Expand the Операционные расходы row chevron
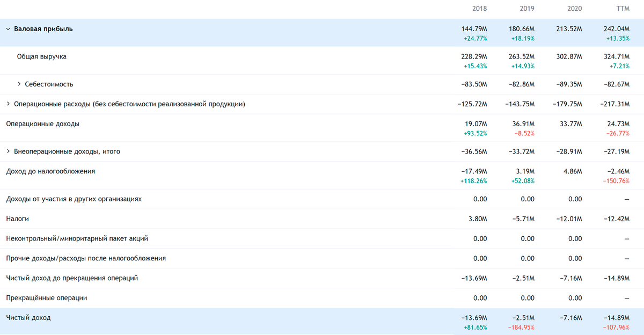This screenshot has height=335, width=644. (8, 104)
